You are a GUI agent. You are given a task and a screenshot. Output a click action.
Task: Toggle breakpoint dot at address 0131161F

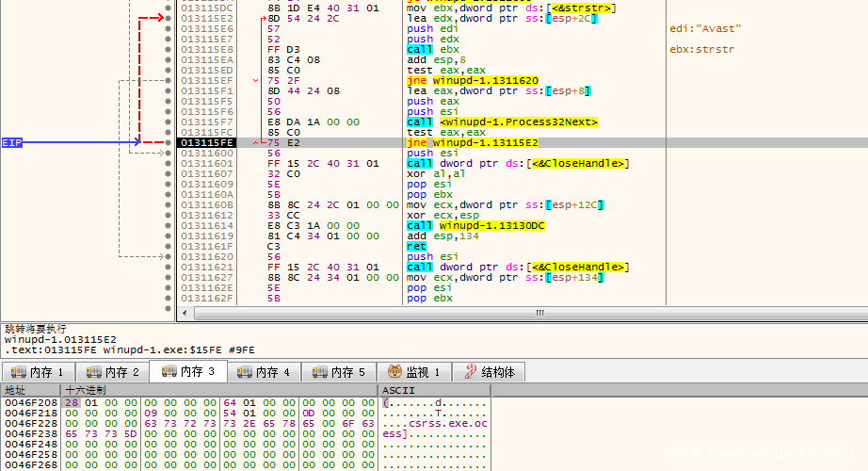coord(168,246)
